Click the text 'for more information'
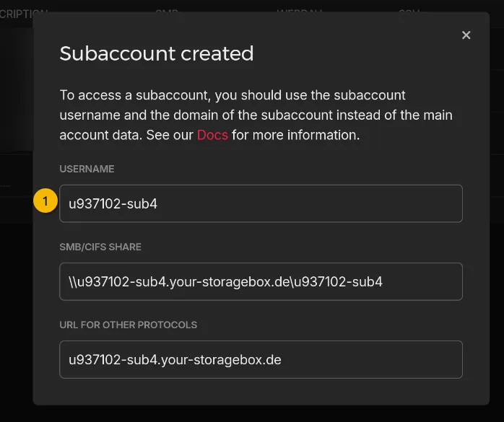The image size is (504, 422). pos(295,135)
